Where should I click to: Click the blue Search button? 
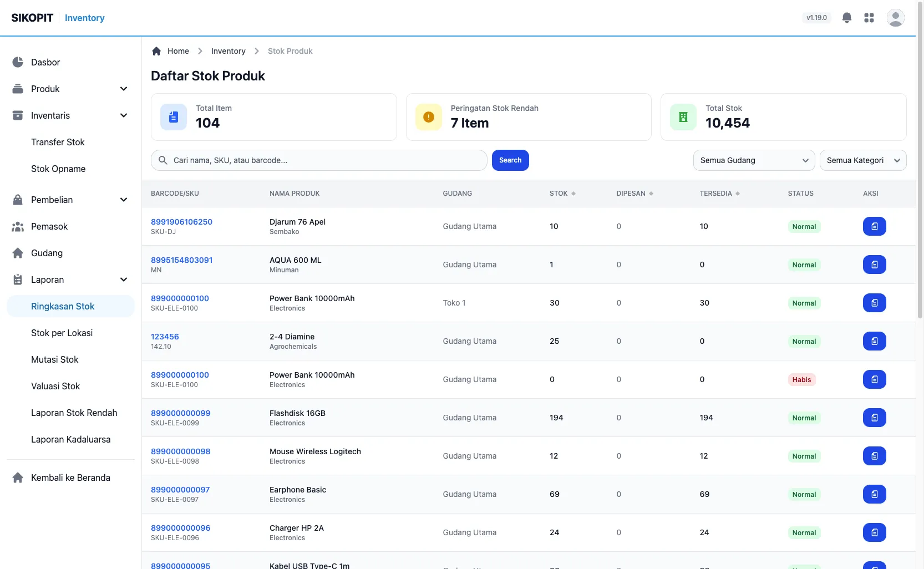tap(510, 160)
